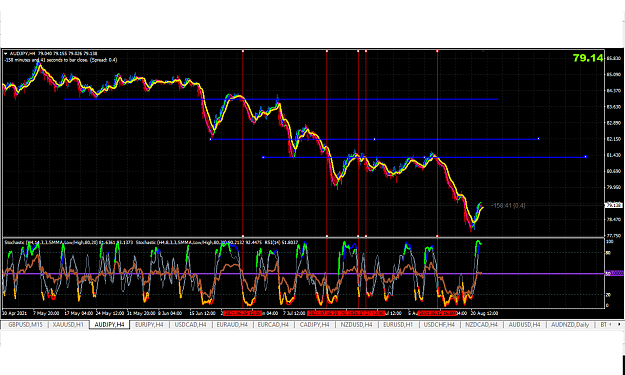This screenshot has width=625, height=375.
Task: Select the second red vertical line's top handle
Action: point(327,51)
